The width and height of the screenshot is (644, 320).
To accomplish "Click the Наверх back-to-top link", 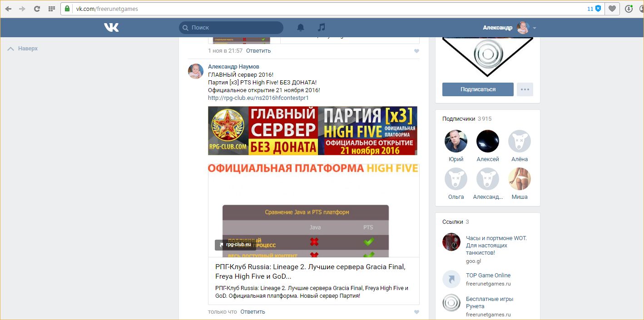I will 23,49.
